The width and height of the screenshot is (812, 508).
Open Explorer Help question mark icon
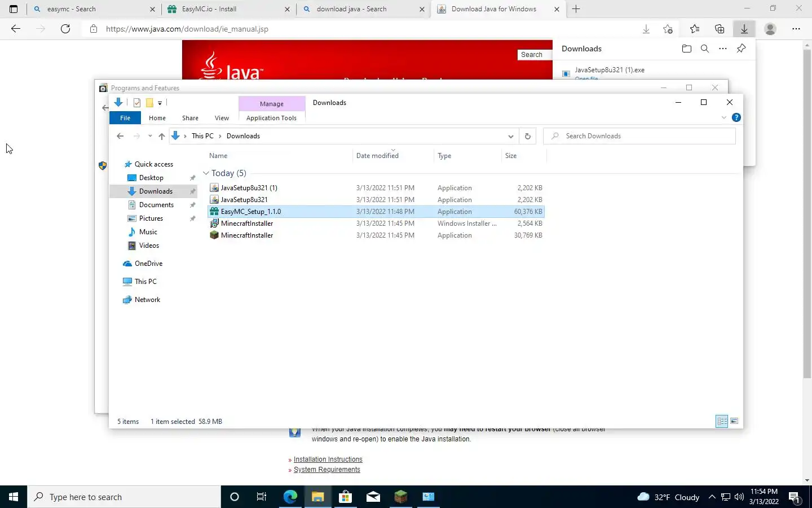[736, 117]
